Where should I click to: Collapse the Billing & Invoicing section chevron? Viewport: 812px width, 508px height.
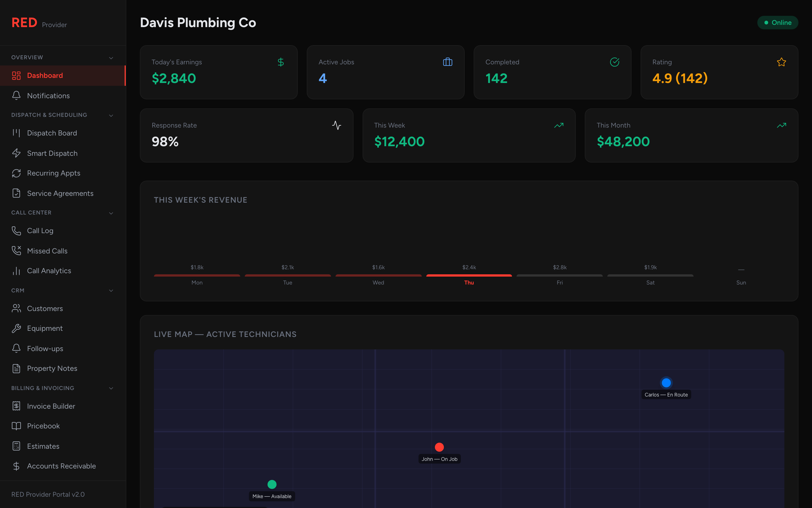111,388
